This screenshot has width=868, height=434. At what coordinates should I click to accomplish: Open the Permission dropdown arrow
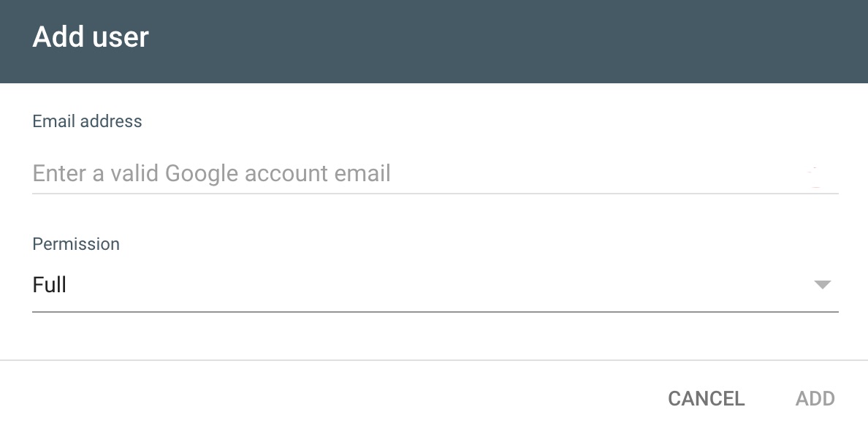click(x=823, y=285)
